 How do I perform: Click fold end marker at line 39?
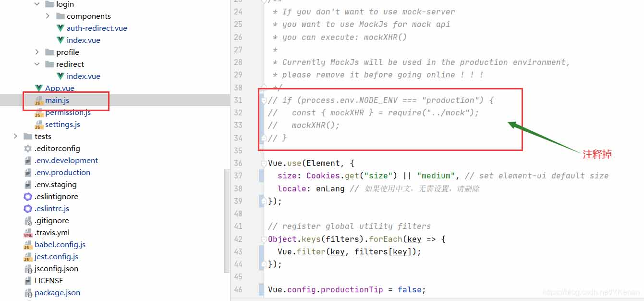pyautogui.click(x=264, y=201)
